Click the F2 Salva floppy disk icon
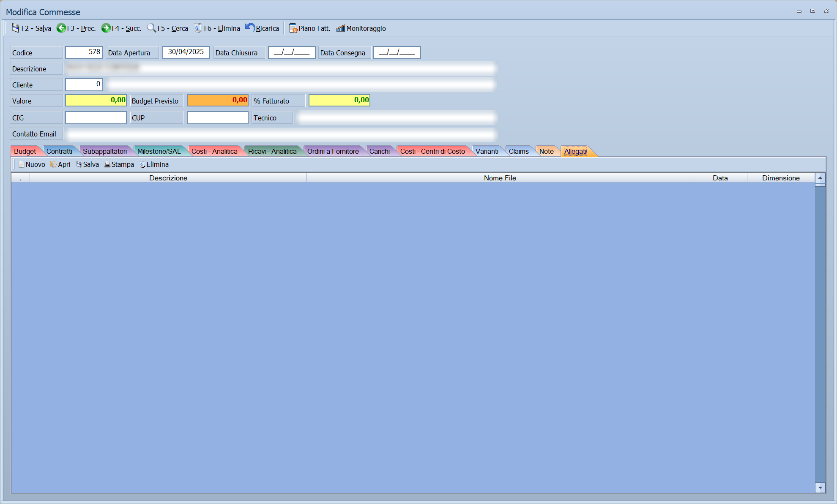Screen dimensions: 837x504 (16, 28)
